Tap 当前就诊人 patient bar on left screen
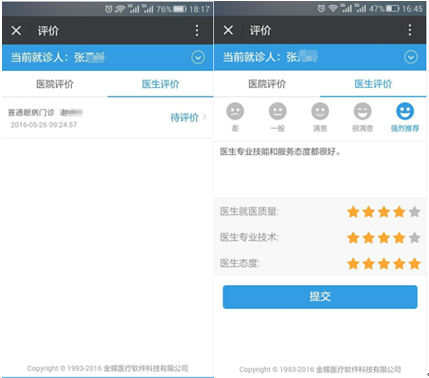This screenshot has width=429, height=378. tap(107, 57)
